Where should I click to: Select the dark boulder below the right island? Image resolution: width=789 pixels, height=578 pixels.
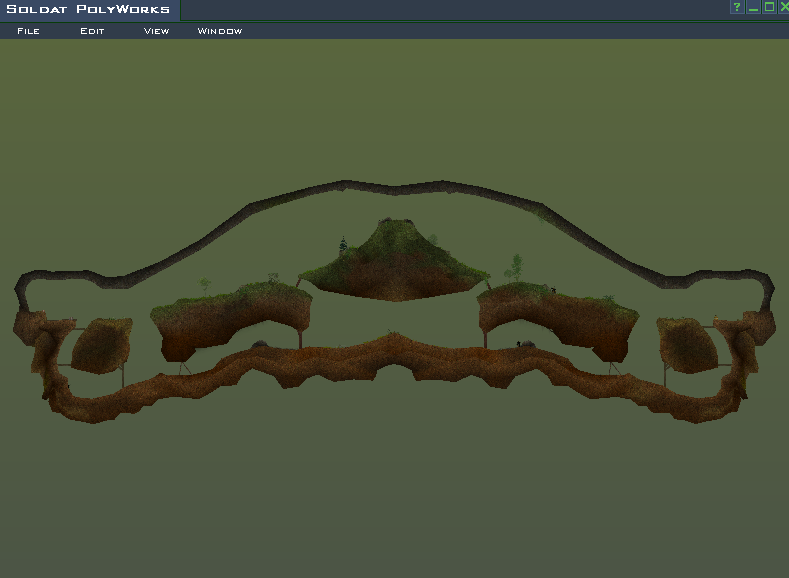click(x=526, y=344)
